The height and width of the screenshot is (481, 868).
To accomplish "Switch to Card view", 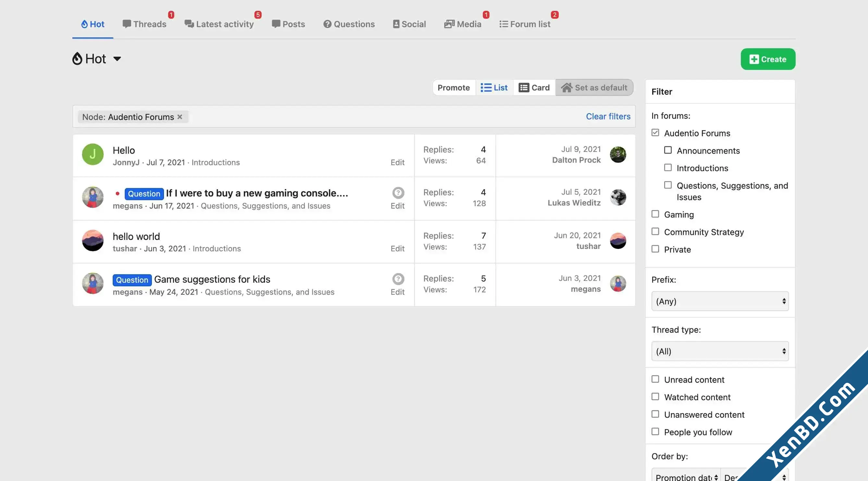I will [x=534, y=88].
